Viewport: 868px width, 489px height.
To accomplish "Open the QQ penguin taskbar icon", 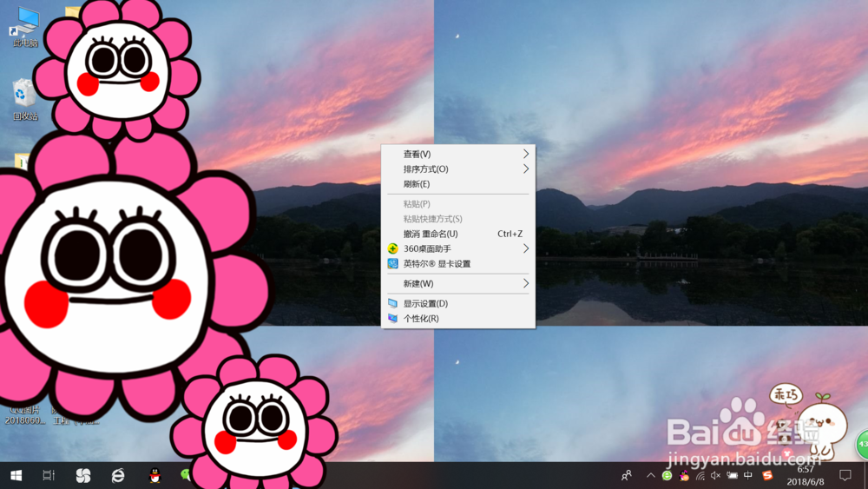I will 155,475.
